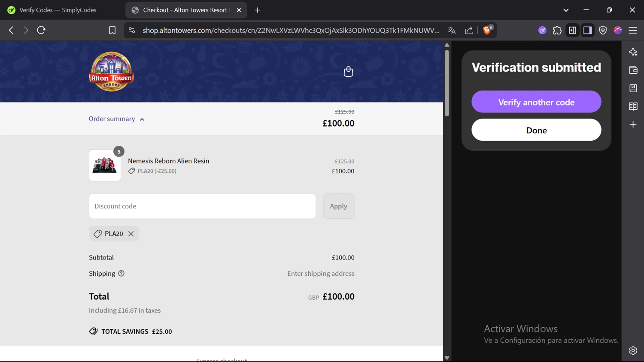Viewport: 644px width, 362px height.
Task: Click 'Including £16.67 in taxes' text
Action: (125, 311)
